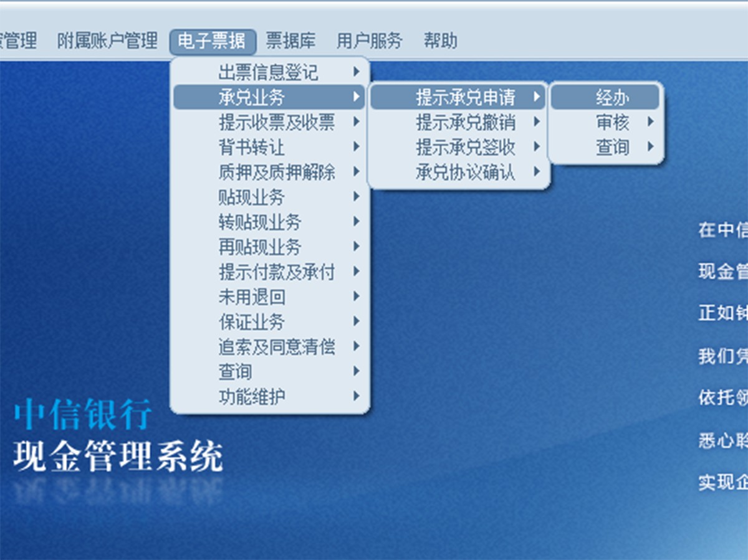Open the 电子票据 menu
Viewport: 748px width, 560px height.
213,42
